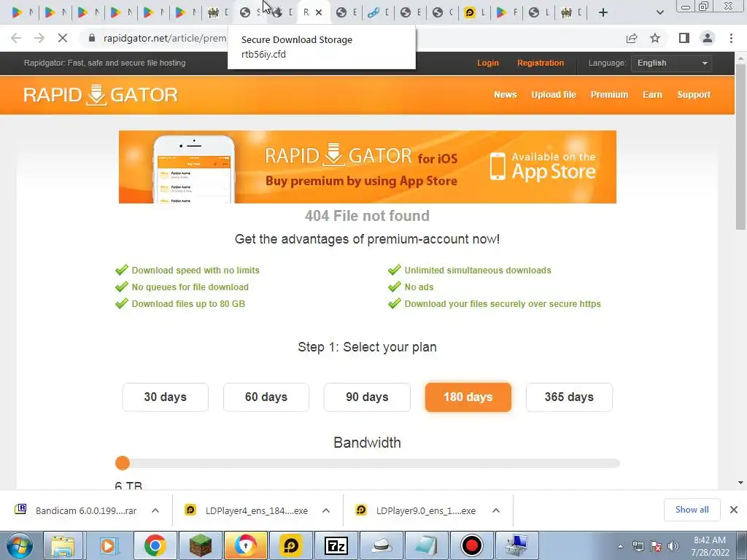The width and height of the screenshot is (747, 560).
Task: Click the Registration link
Action: tap(541, 63)
